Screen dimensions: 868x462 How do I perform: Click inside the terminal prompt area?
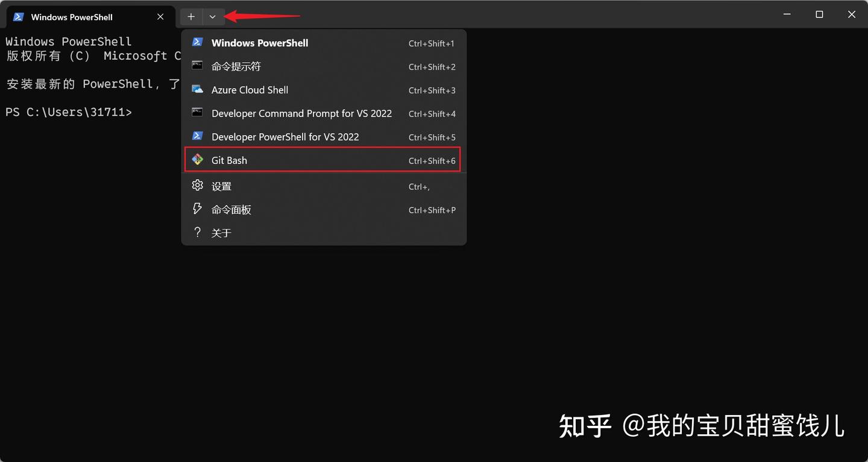coord(90,112)
